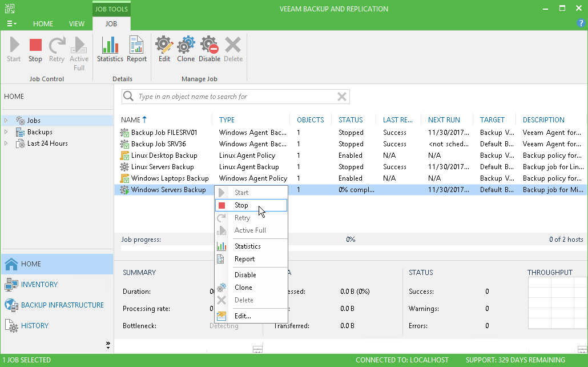Select the Jobs tree item
This screenshot has height=367, width=588.
point(34,121)
